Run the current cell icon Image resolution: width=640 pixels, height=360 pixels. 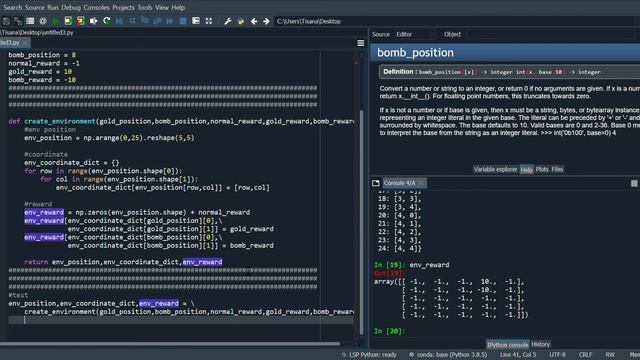coord(68,21)
